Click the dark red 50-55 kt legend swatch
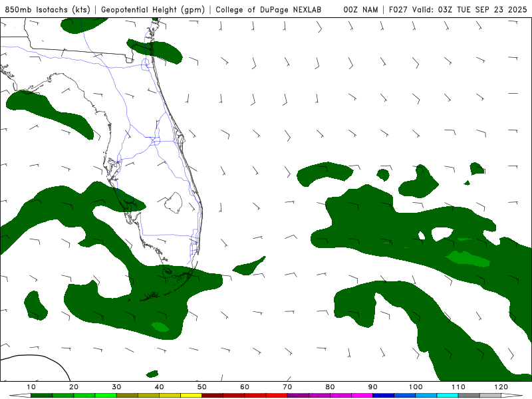This screenshot has width=532, height=399. [212, 396]
